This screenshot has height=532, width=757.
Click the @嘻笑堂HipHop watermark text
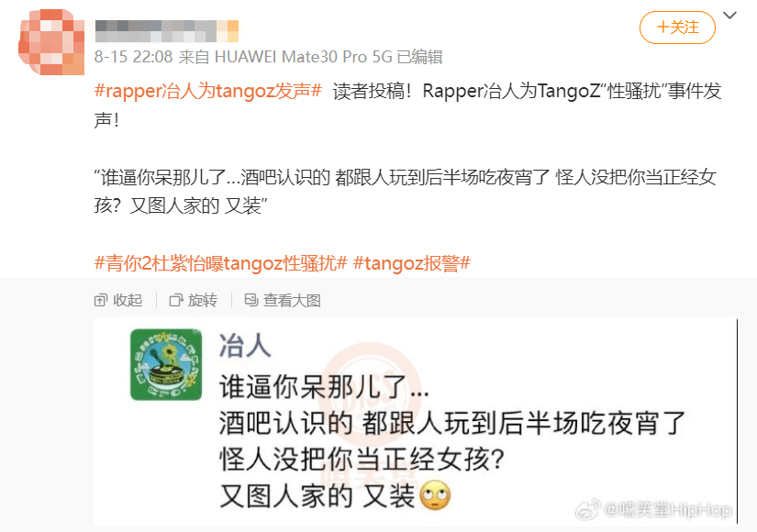[x=668, y=510]
